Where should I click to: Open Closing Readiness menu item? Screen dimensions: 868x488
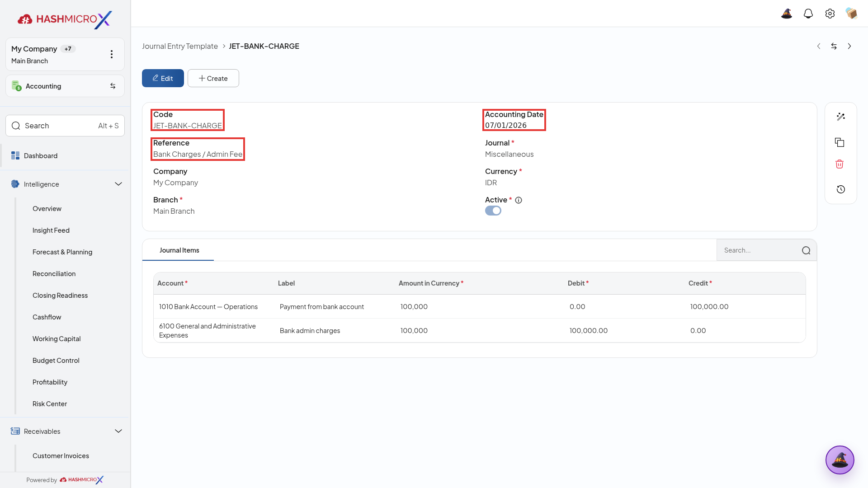(x=60, y=296)
